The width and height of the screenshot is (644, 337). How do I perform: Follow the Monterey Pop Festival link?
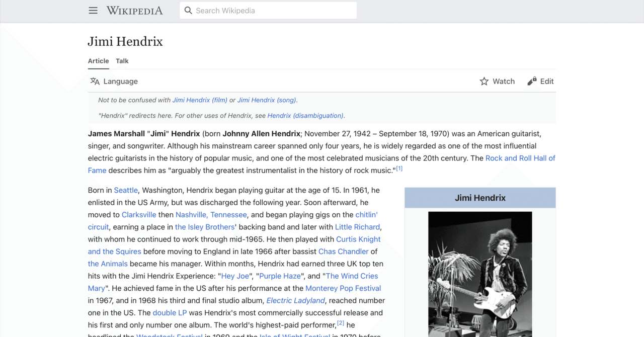click(343, 288)
